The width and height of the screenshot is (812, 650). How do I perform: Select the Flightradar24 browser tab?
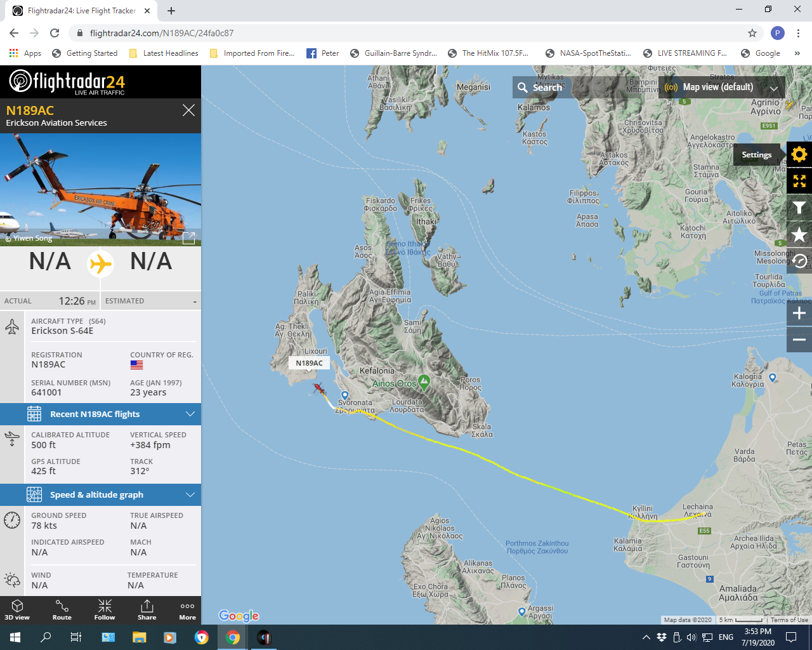(x=82, y=11)
